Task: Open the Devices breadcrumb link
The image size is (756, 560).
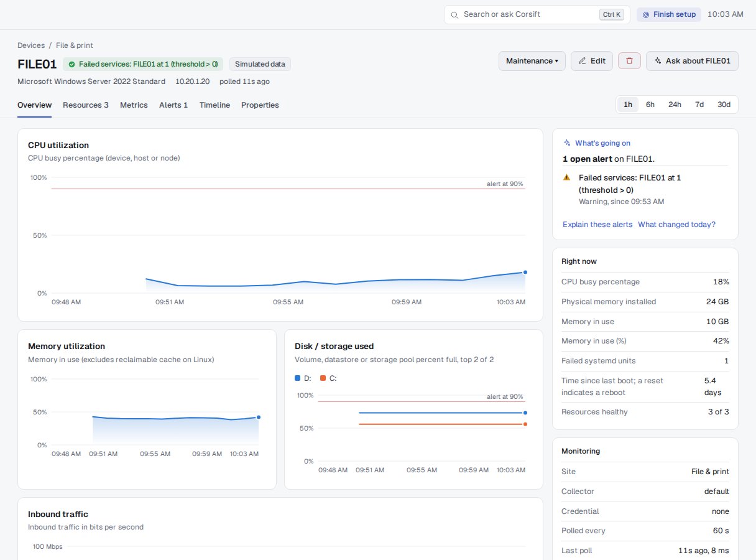Action: 31,45
